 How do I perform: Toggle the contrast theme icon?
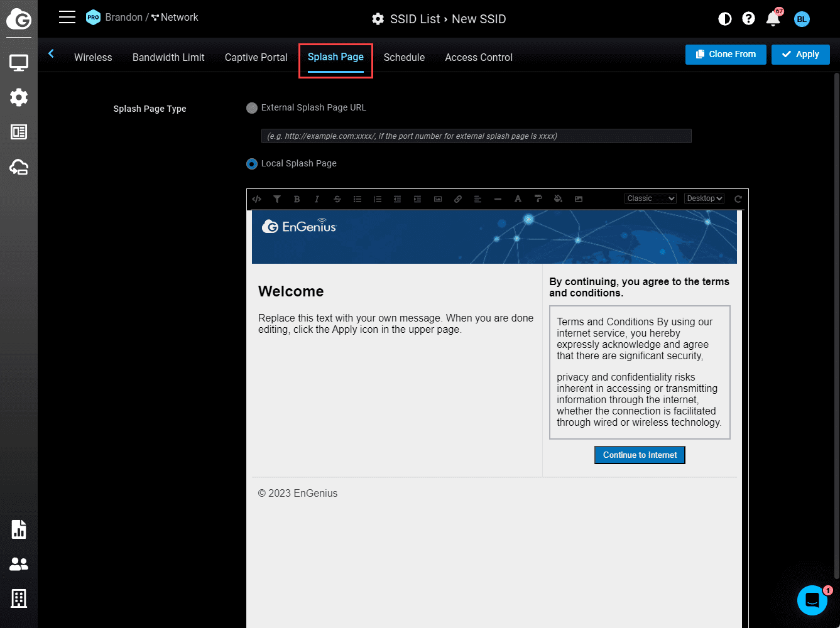(725, 19)
